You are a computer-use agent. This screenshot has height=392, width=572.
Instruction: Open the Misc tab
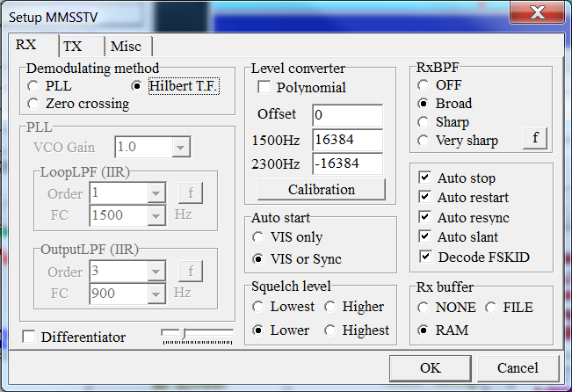(128, 47)
